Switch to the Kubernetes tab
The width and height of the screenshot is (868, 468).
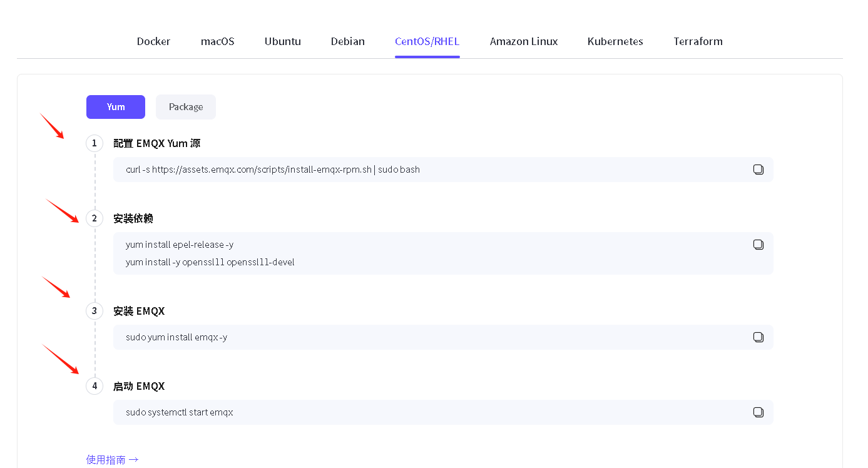(615, 41)
